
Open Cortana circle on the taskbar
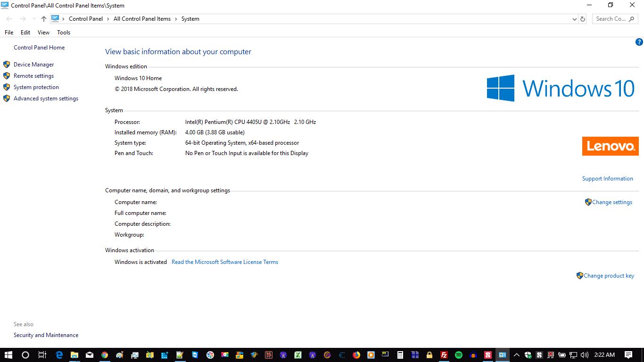tap(25, 355)
